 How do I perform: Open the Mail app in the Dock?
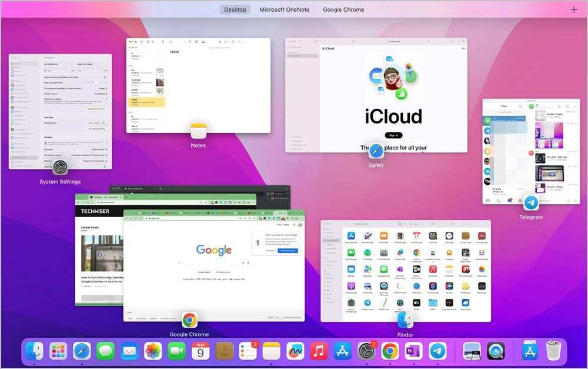[x=129, y=351]
